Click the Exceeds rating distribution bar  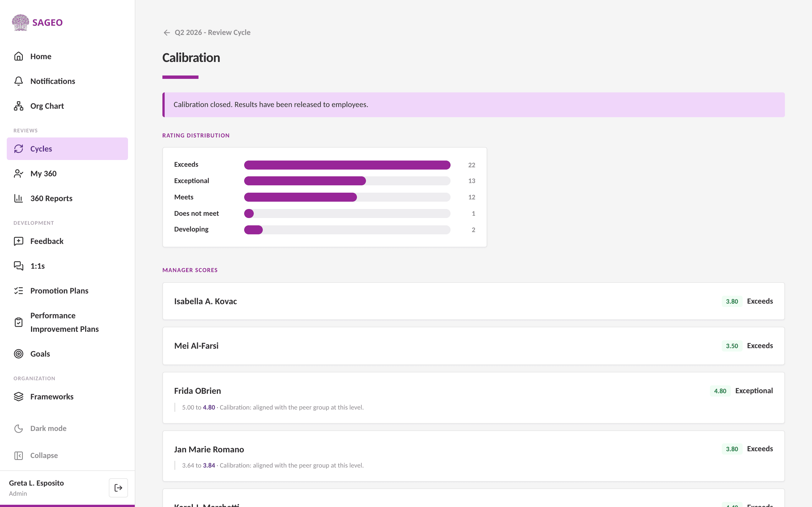(347, 165)
